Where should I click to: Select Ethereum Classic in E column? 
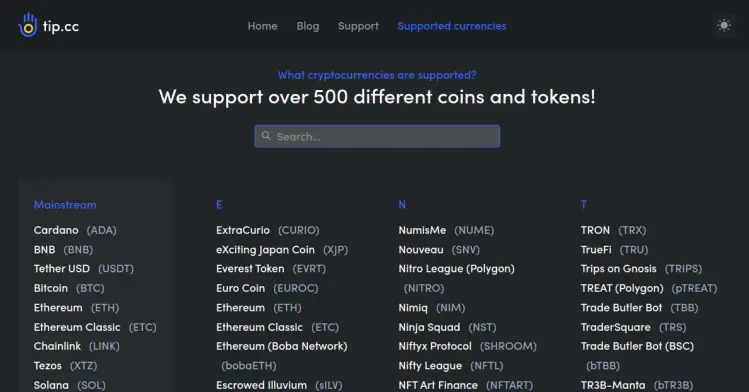[x=278, y=327]
